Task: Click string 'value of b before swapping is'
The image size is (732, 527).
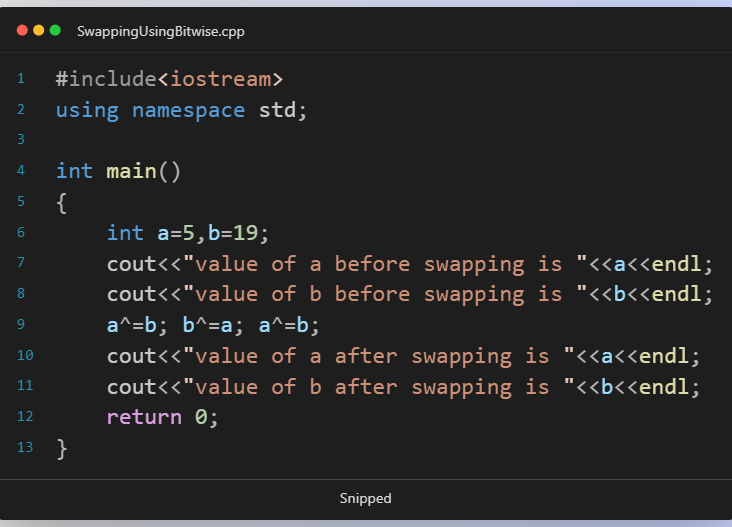Action: (x=379, y=295)
